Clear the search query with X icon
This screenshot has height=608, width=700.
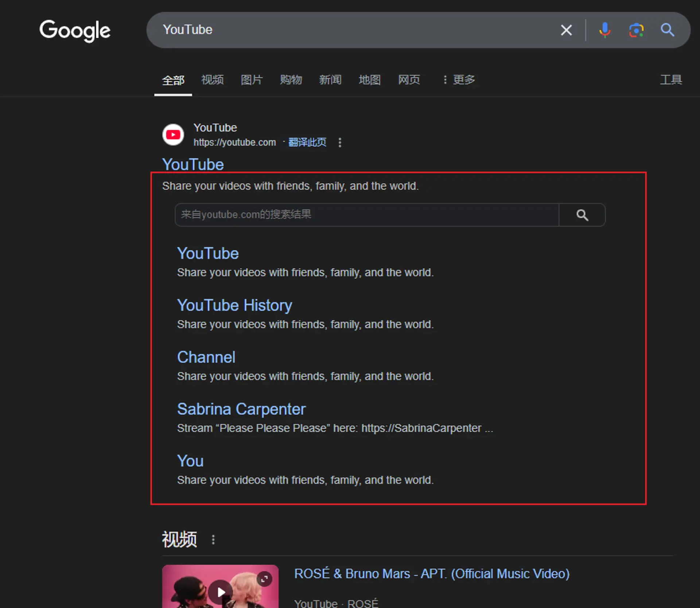click(x=566, y=30)
